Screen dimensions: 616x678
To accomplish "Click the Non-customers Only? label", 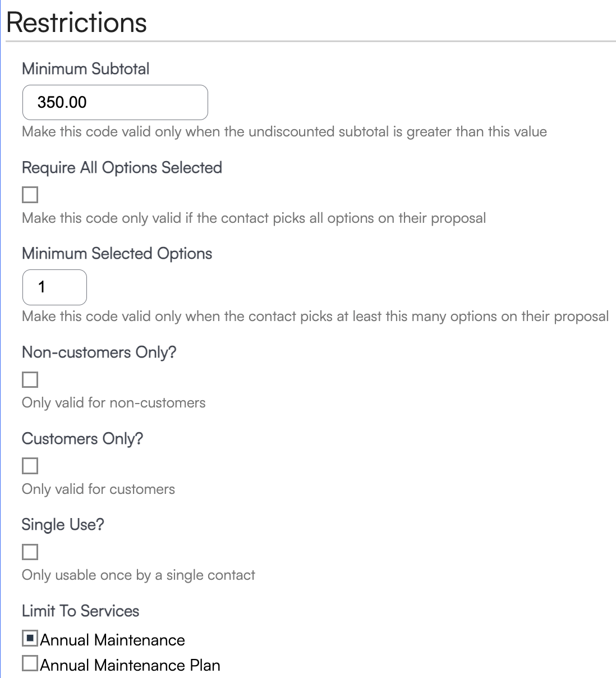I will [x=99, y=352].
